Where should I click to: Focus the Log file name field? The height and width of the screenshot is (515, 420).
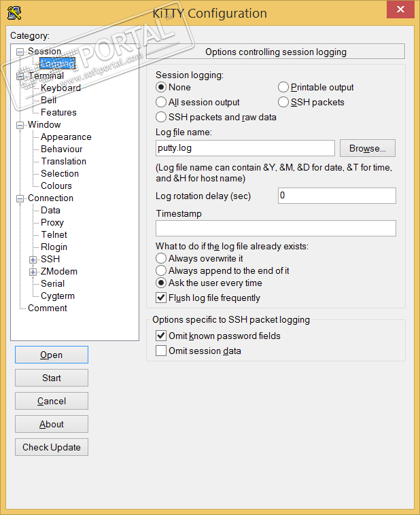245,148
